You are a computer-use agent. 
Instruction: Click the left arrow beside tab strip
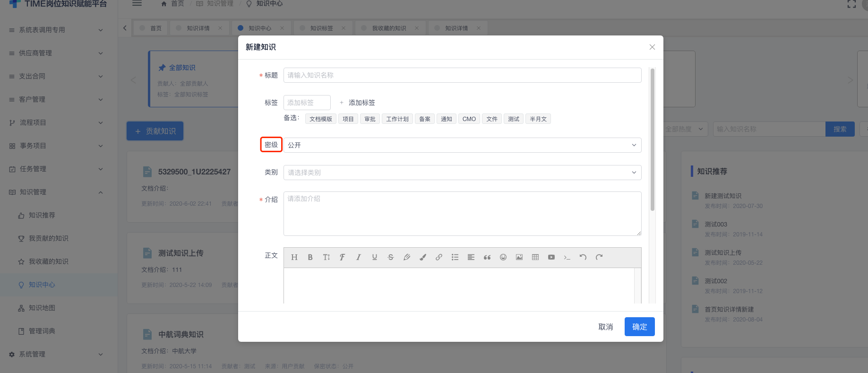tap(125, 28)
